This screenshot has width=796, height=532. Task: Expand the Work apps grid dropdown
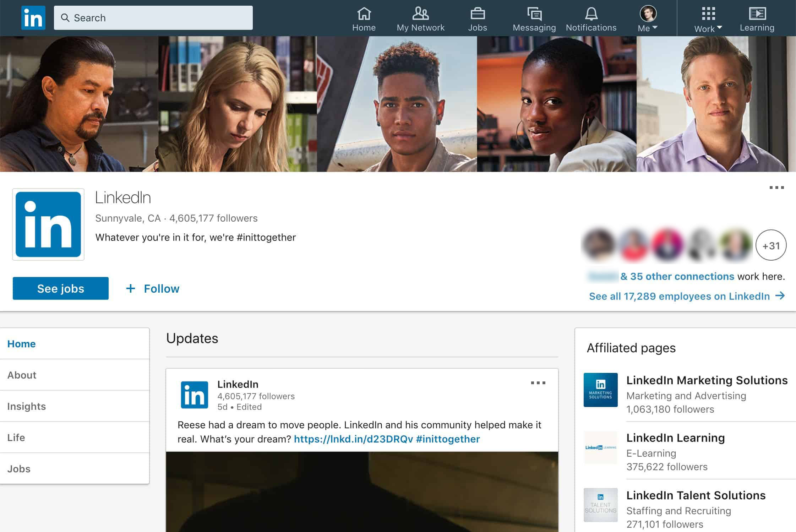tap(708, 20)
